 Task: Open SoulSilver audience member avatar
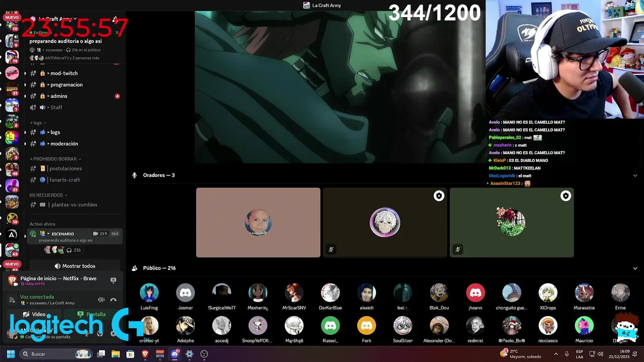tap(403, 326)
